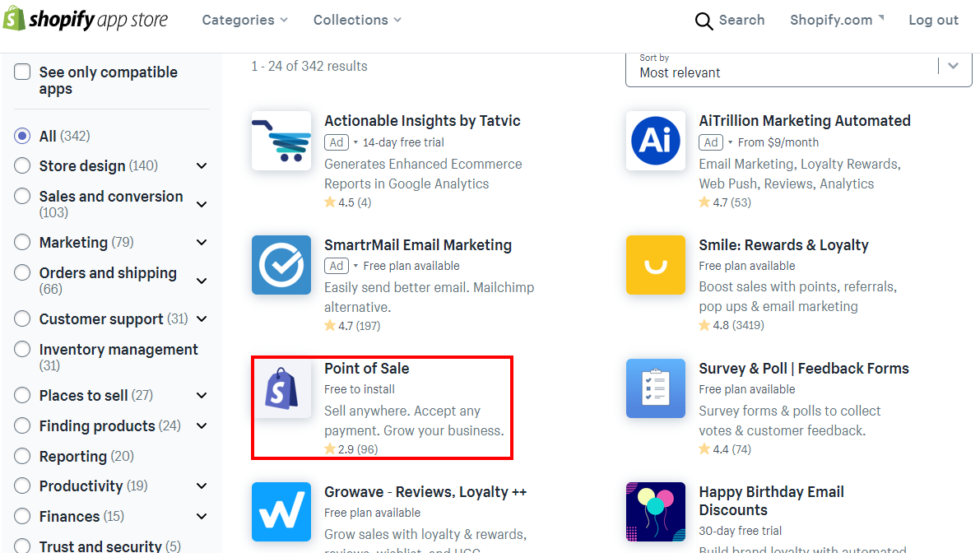Open Smile: Rewards & Loyalty app icon
This screenshot has width=980, height=553.
(x=656, y=265)
